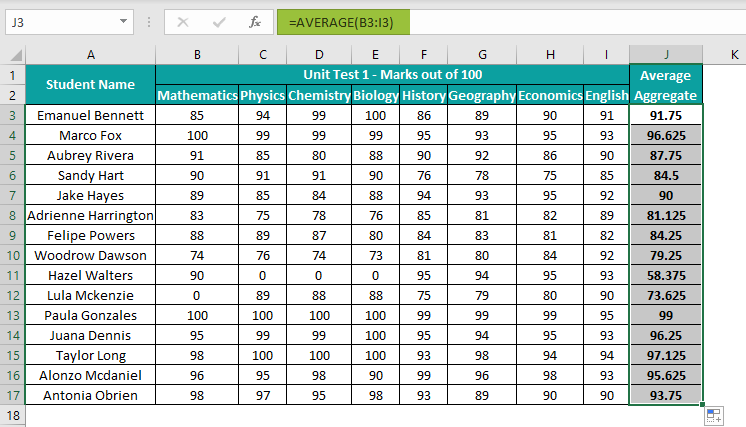Image resolution: width=746 pixels, height=427 pixels.
Task: Select column E header
Action: pos(375,55)
